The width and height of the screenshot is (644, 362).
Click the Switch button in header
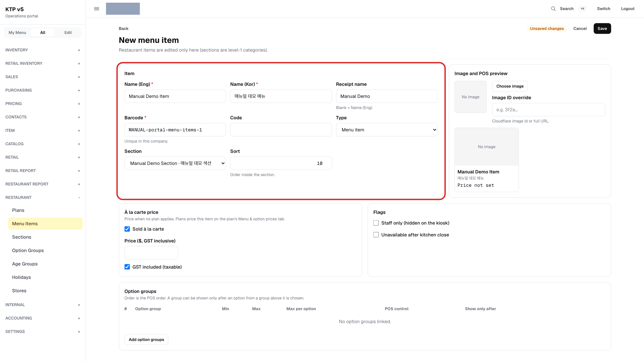pos(604,9)
